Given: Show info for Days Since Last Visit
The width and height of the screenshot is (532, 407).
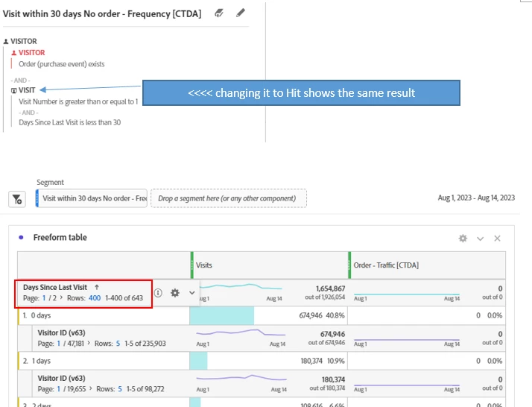Looking at the screenshot, I should point(158,293).
